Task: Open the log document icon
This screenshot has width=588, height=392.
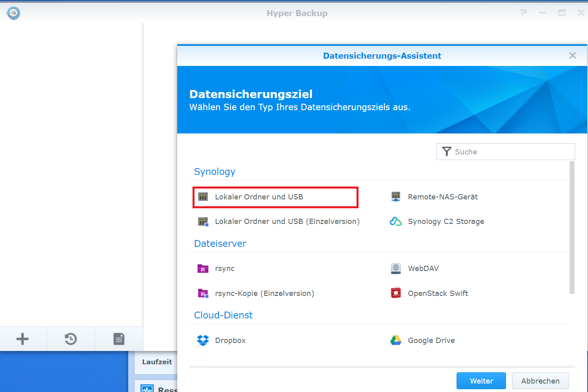Action: pyautogui.click(x=119, y=339)
